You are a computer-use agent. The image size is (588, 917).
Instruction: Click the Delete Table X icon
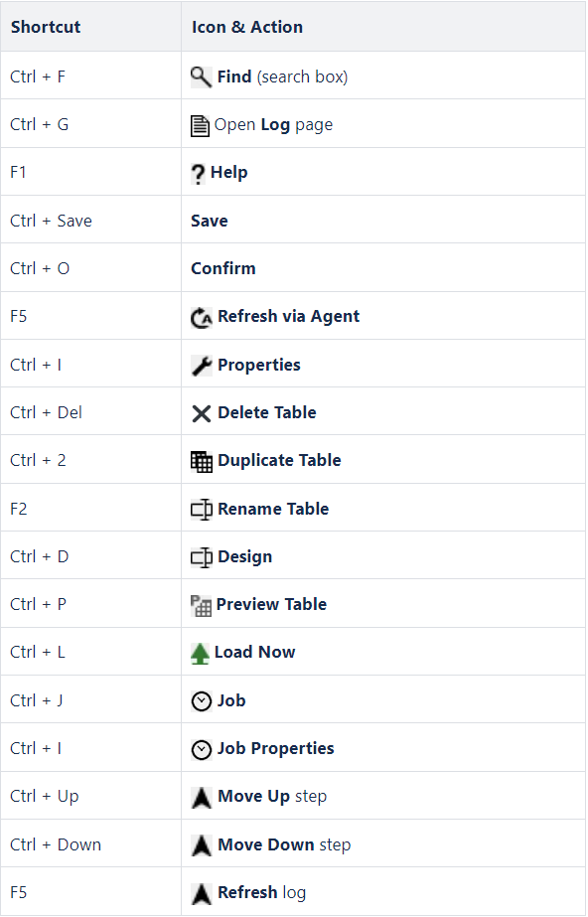[x=202, y=413]
